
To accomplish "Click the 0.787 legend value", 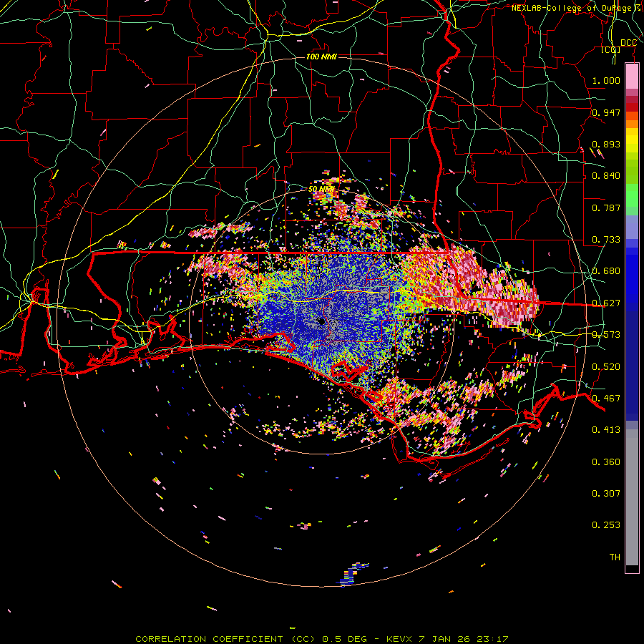I will click(606, 208).
